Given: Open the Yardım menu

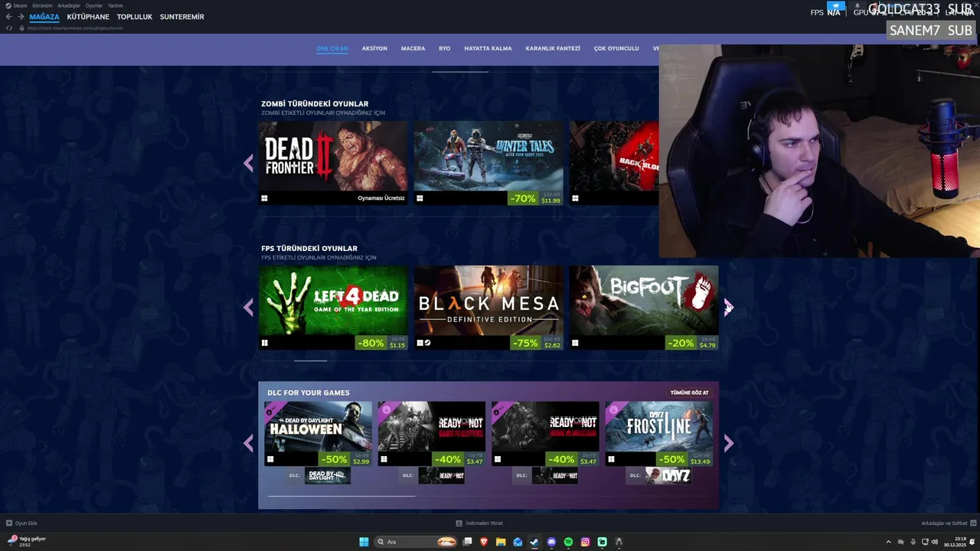Looking at the screenshot, I should 116,5.
